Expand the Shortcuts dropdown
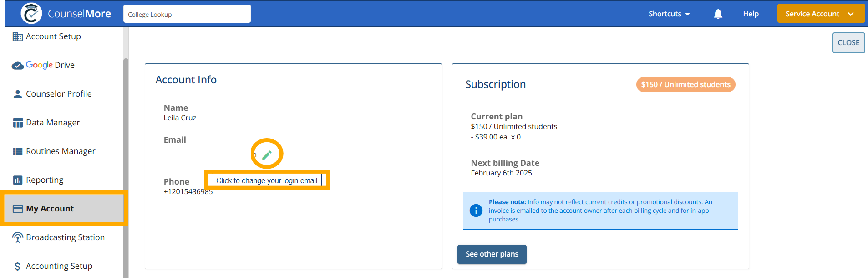Image resolution: width=868 pixels, height=278 pixels. pos(669,14)
